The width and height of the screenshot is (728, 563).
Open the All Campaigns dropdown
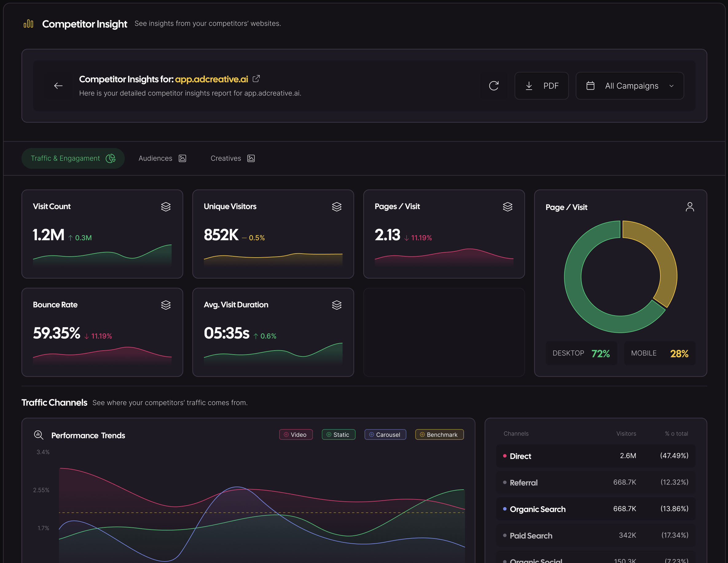630,86
